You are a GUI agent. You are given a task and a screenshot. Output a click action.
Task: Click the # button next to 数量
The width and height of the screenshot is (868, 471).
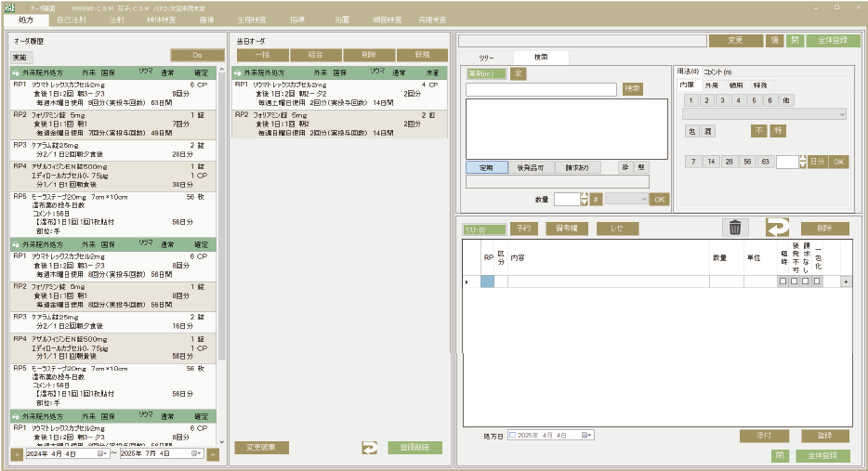596,199
